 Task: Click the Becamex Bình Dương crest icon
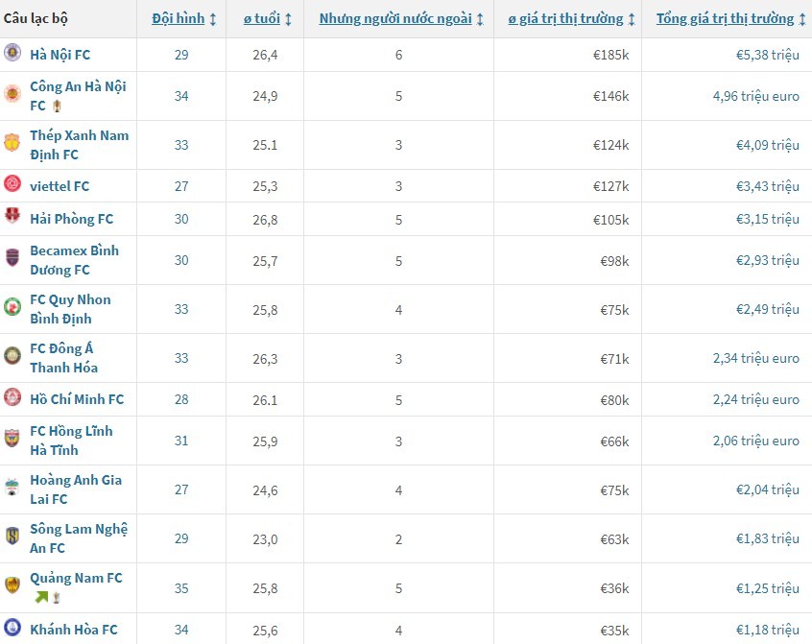pyautogui.click(x=12, y=258)
